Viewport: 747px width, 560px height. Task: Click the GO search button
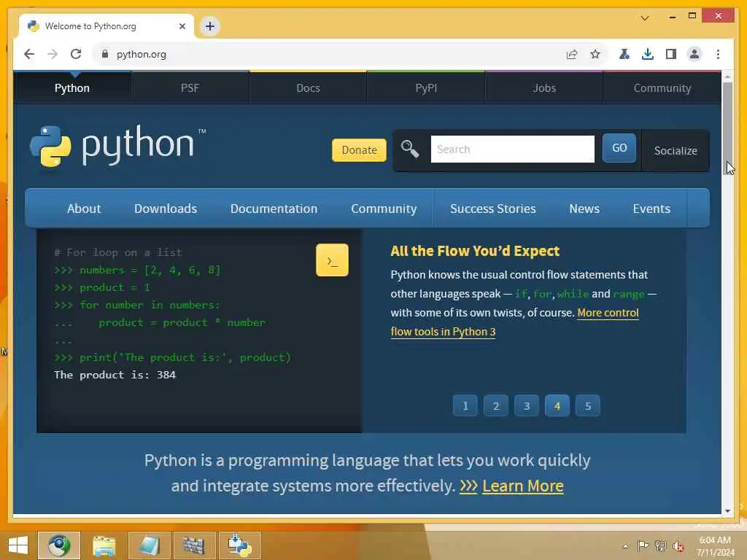619,148
